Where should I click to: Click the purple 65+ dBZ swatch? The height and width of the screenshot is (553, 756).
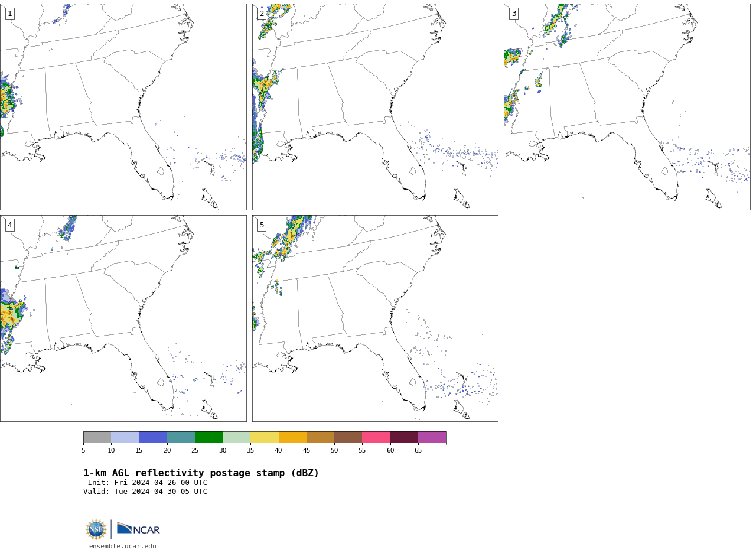tap(432, 437)
